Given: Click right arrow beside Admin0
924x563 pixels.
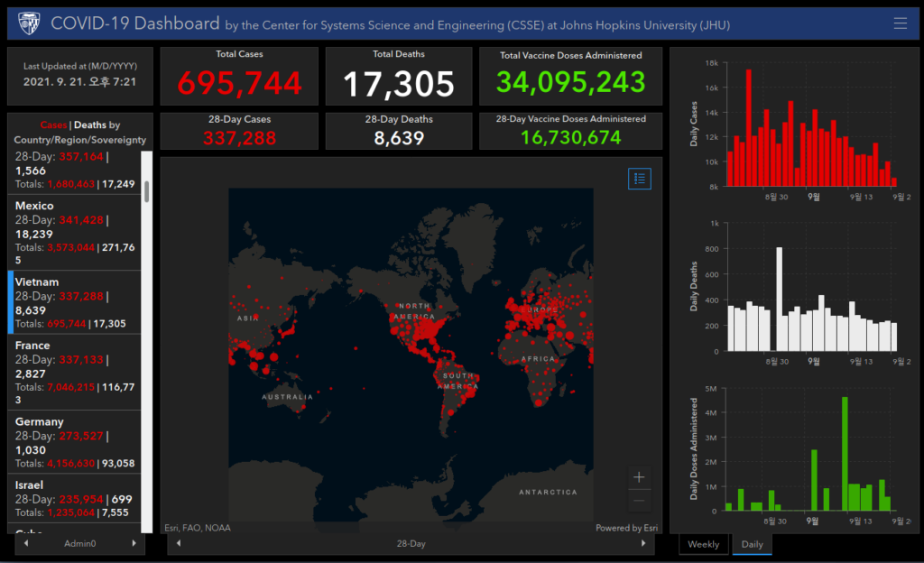Looking at the screenshot, I should 134,543.
